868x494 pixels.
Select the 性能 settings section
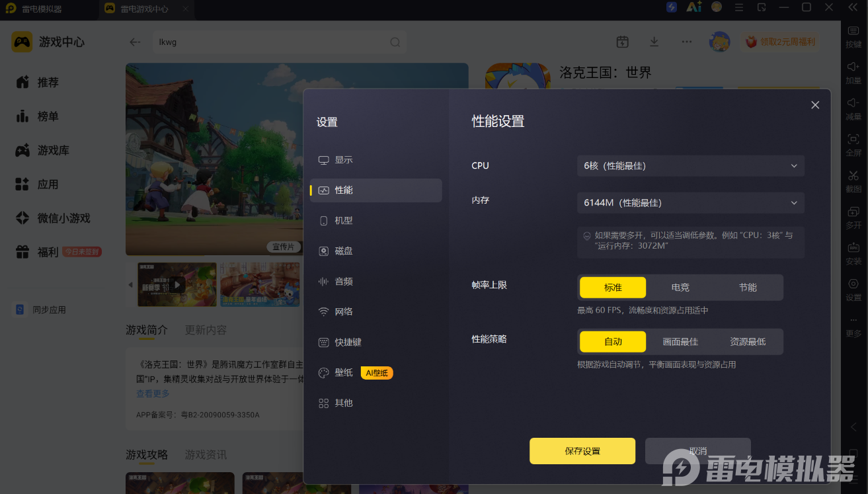(375, 190)
